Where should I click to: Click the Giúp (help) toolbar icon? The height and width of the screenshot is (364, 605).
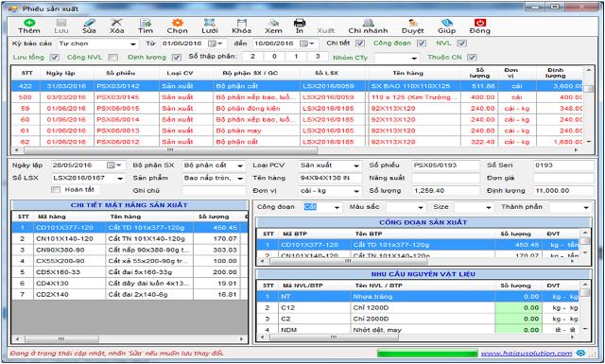pos(447,23)
